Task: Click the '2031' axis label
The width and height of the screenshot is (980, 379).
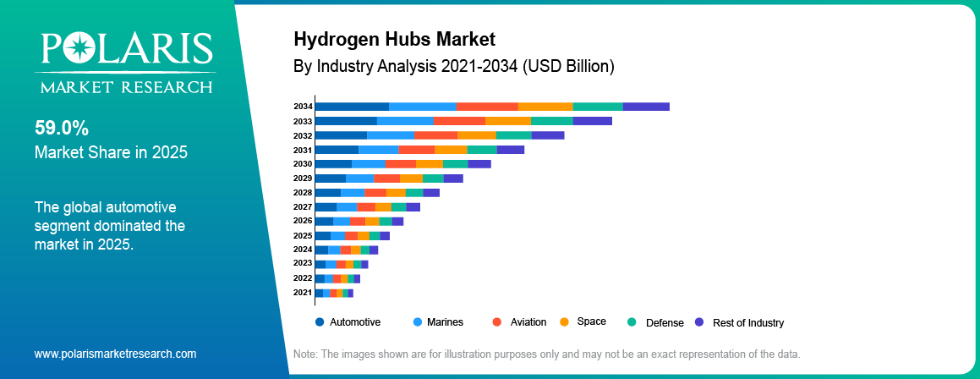Action: [303, 150]
